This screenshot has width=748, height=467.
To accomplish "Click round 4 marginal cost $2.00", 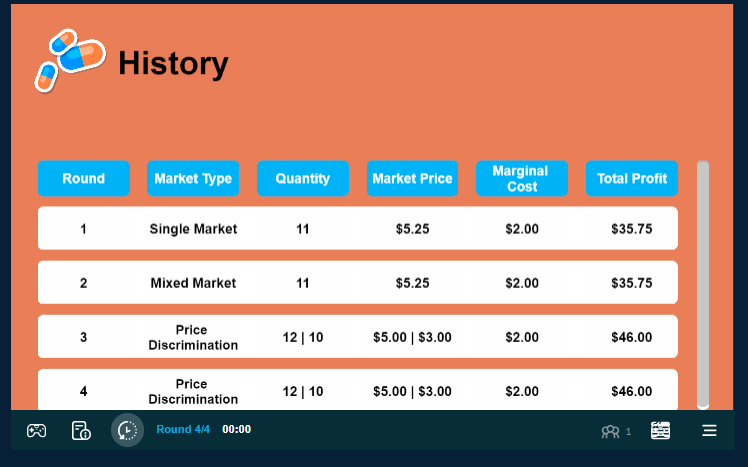I will [x=522, y=391].
